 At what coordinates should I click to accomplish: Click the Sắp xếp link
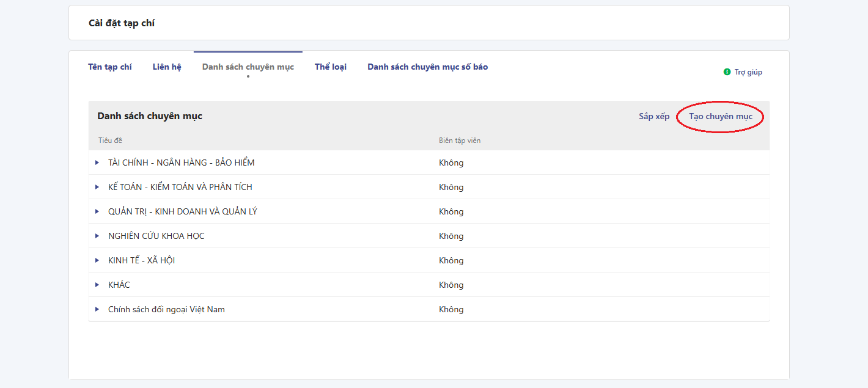tap(654, 116)
